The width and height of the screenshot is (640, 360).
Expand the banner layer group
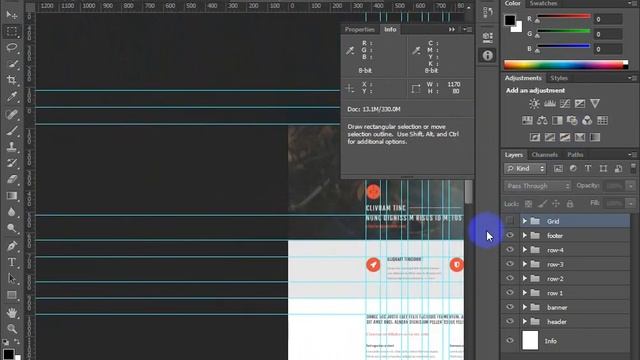tap(525, 307)
